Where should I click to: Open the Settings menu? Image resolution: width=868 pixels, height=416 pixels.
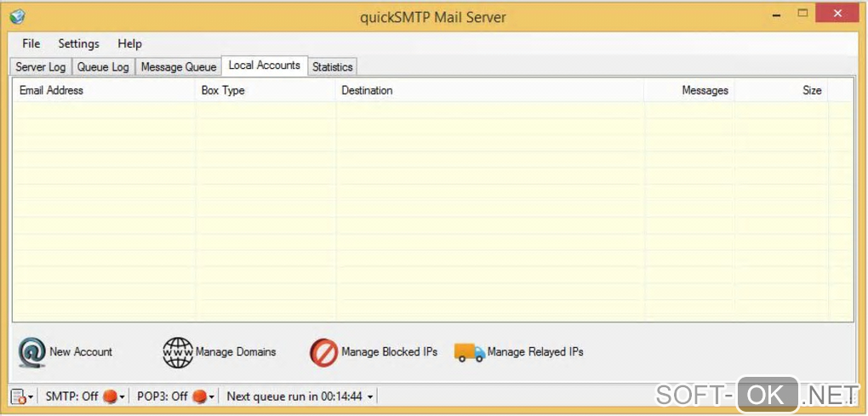pyautogui.click(x=78, y=43)
